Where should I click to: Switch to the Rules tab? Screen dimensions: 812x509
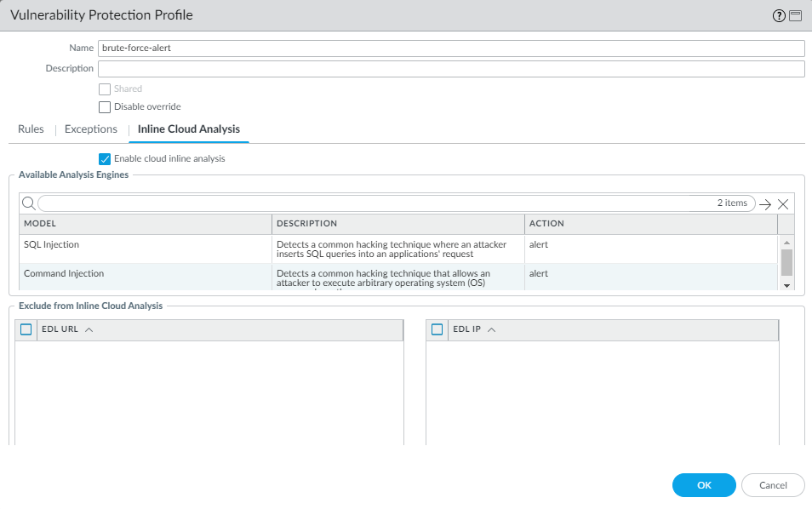point(31,129)
